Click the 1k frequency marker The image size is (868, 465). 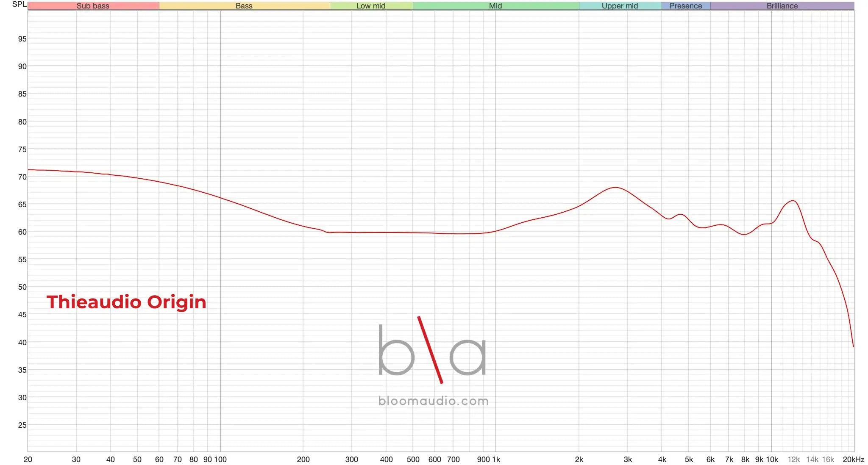click(x=496, y=459)
